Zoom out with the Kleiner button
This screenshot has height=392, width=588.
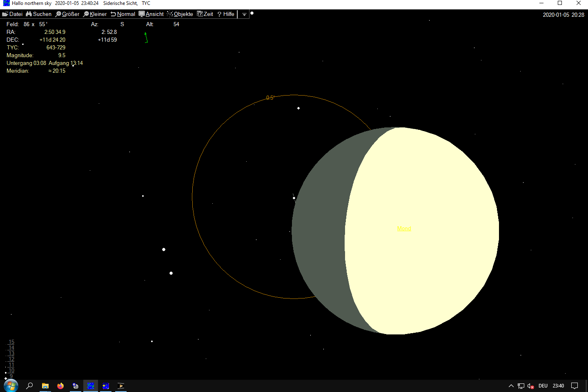coord(95,14)
